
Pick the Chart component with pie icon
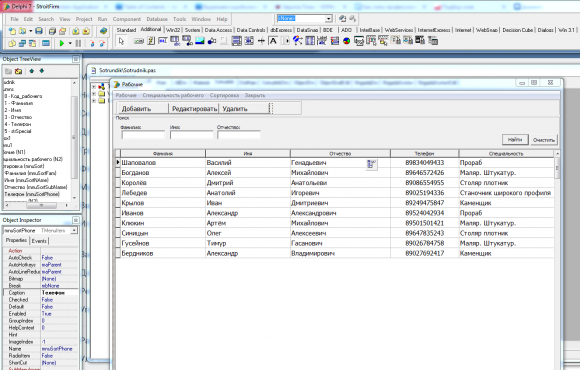coord(347,41)
